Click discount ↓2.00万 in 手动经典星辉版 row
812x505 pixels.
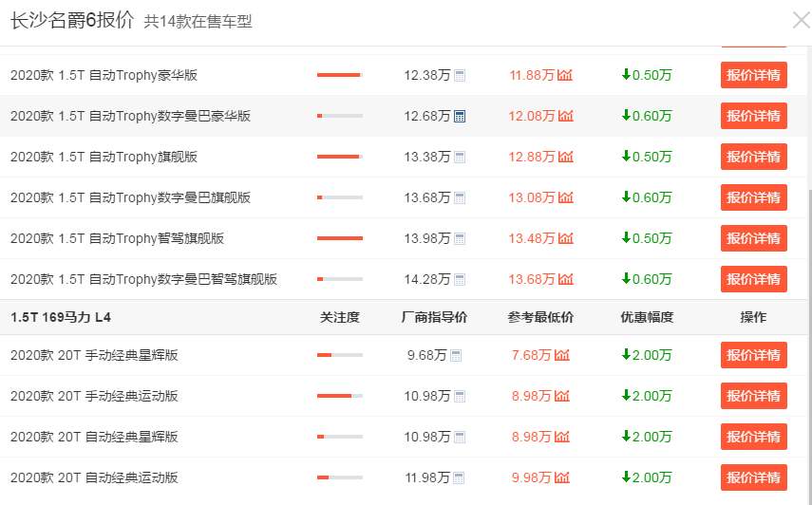coord(647,355)
